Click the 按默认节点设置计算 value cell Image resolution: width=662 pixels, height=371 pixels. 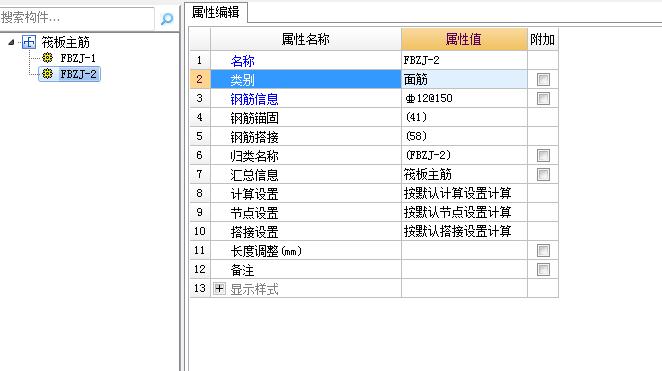point(464,212)
